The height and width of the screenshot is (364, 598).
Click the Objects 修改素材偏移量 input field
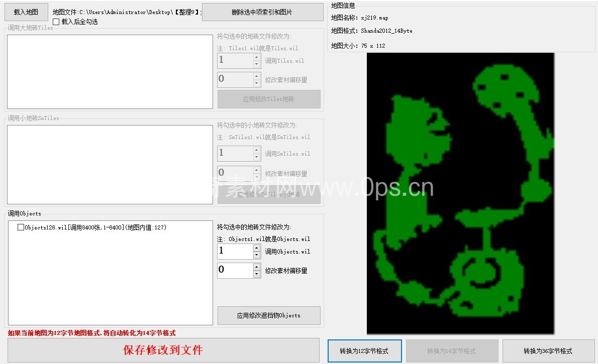[x=235, y=270]
